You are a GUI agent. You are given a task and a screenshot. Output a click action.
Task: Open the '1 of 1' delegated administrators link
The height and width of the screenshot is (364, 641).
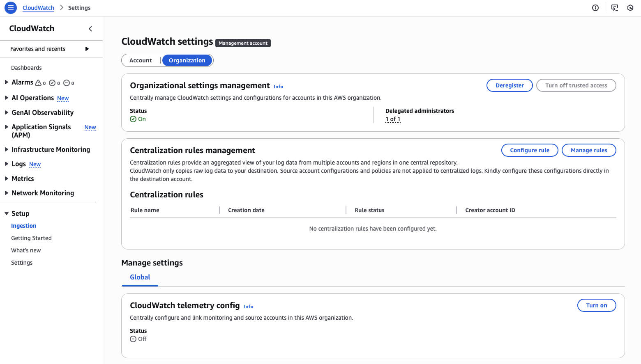tap(393, 119)
